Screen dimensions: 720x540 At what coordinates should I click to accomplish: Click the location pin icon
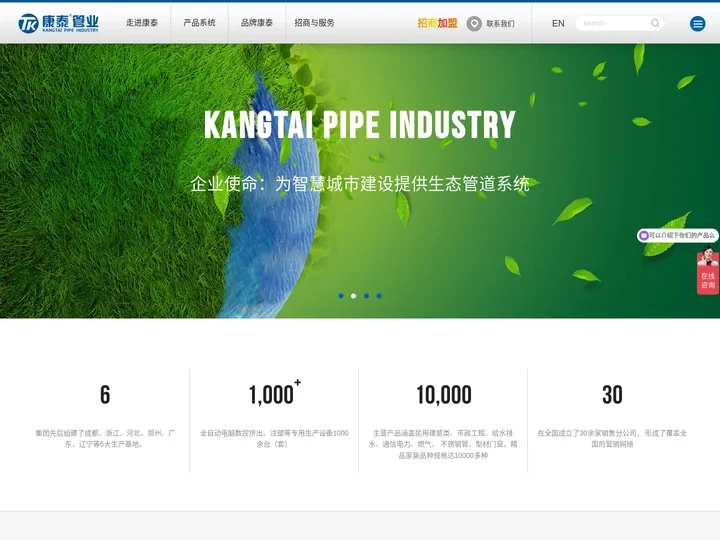pos(474,23)
